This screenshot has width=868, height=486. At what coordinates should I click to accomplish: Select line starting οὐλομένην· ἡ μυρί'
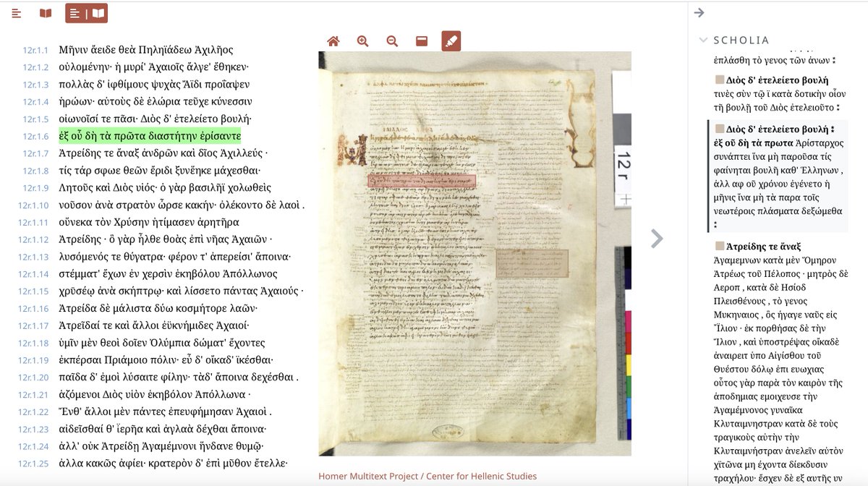coord(154,67)
